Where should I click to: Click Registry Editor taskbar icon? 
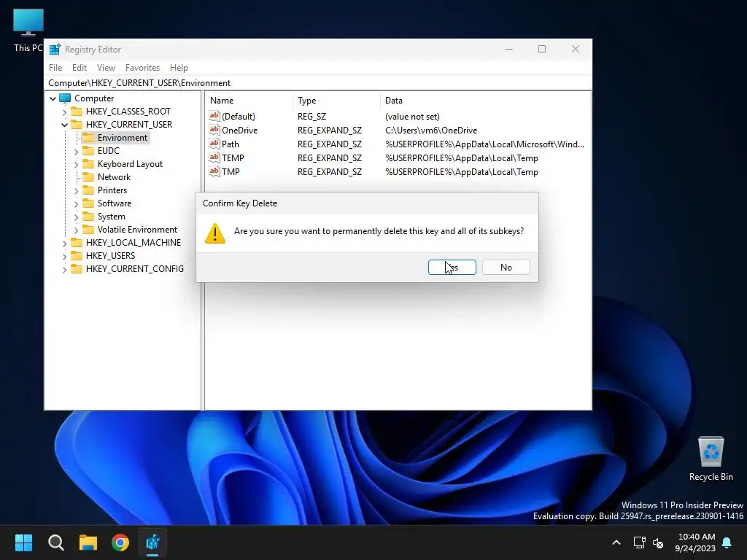tap(152, 542)
